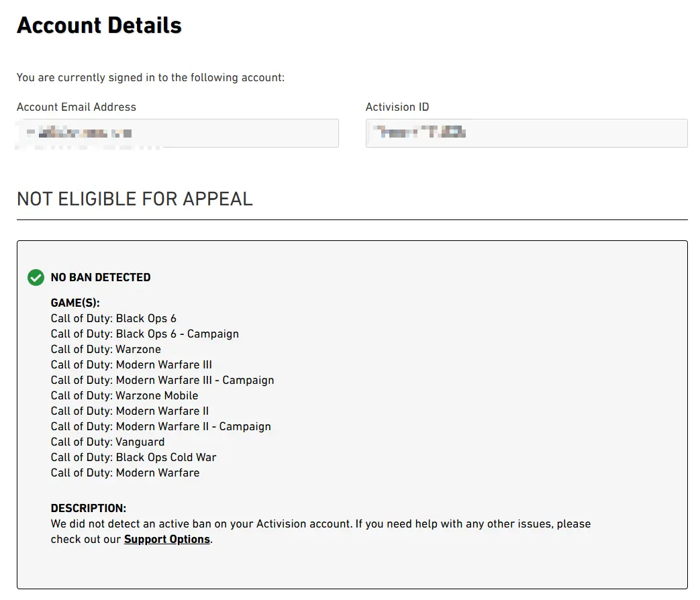The height and width of the screenshot is (600, 700).
Task: Click the Activision ID field
Action: click(526, 134)
